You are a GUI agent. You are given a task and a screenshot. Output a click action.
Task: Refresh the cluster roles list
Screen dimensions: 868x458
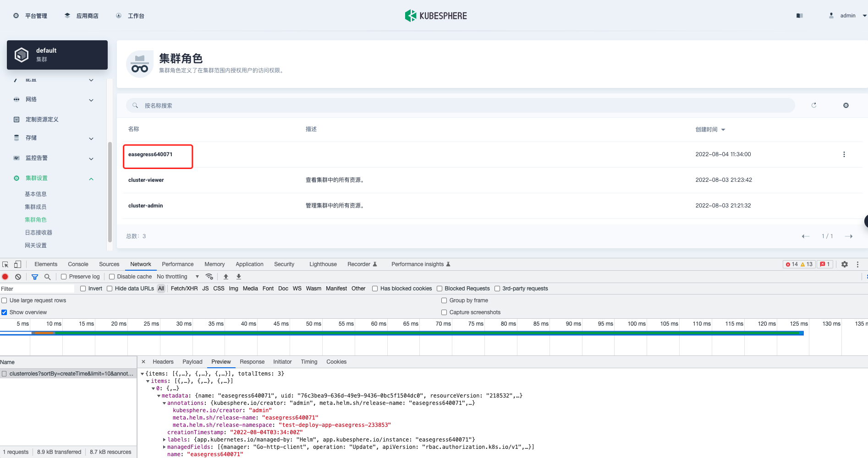click(x=814, y=105)
